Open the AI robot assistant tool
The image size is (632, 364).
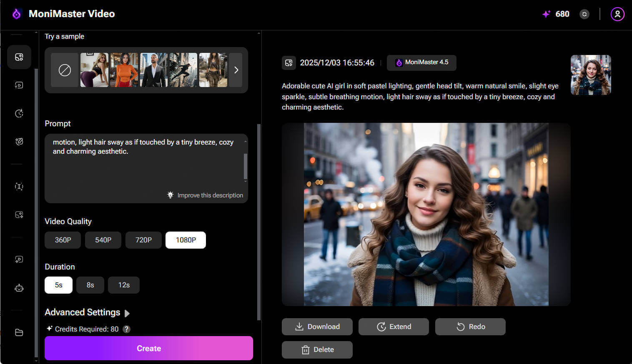19,288
